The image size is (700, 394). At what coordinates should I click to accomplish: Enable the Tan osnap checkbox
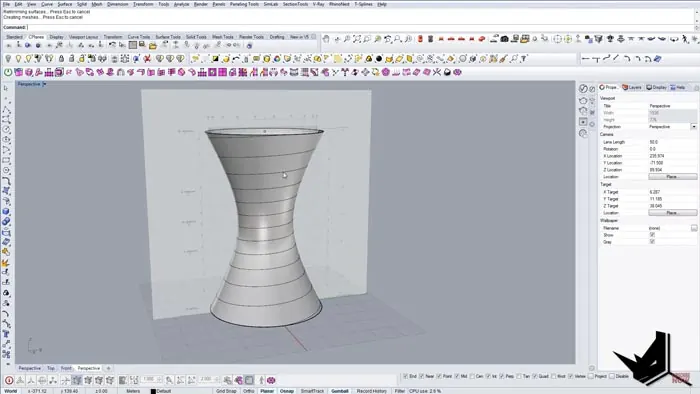519,376
